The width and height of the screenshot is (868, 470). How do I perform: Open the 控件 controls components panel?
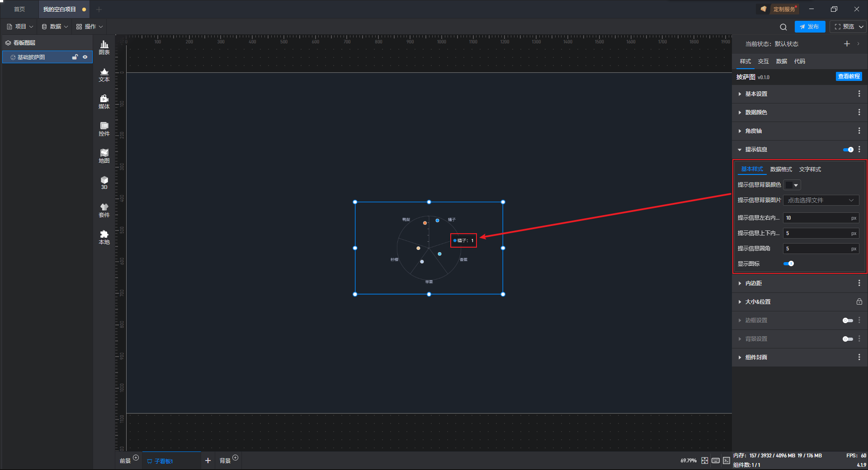(104, 129)
